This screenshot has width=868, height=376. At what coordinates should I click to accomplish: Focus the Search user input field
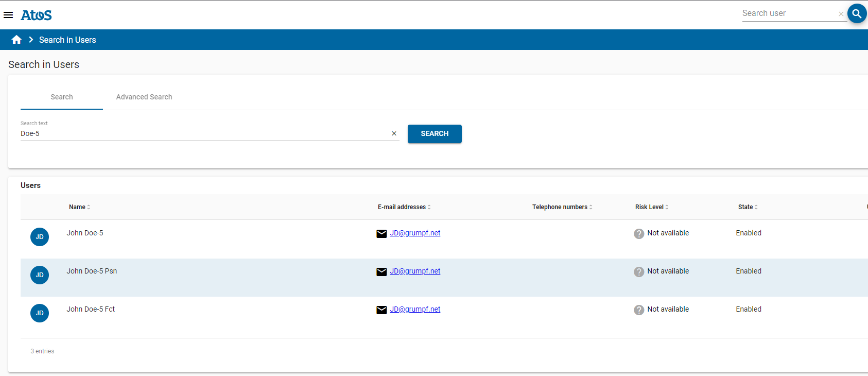pyautogui.click(x=788, y=13)
